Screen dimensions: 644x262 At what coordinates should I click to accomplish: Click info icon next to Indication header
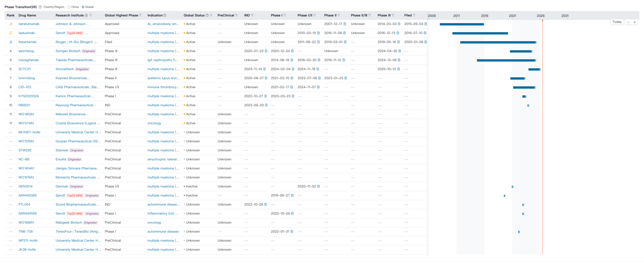click(165, 15)
